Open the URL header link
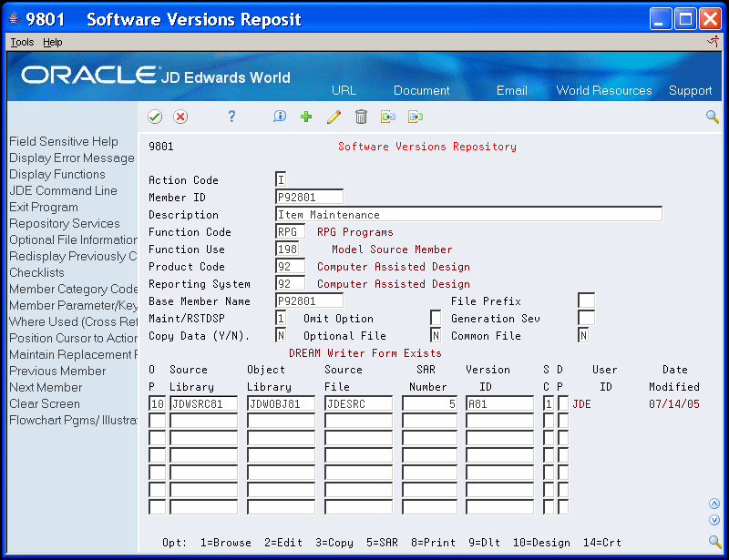The width and height of the screenshot is (729, 560). [344, 90]
